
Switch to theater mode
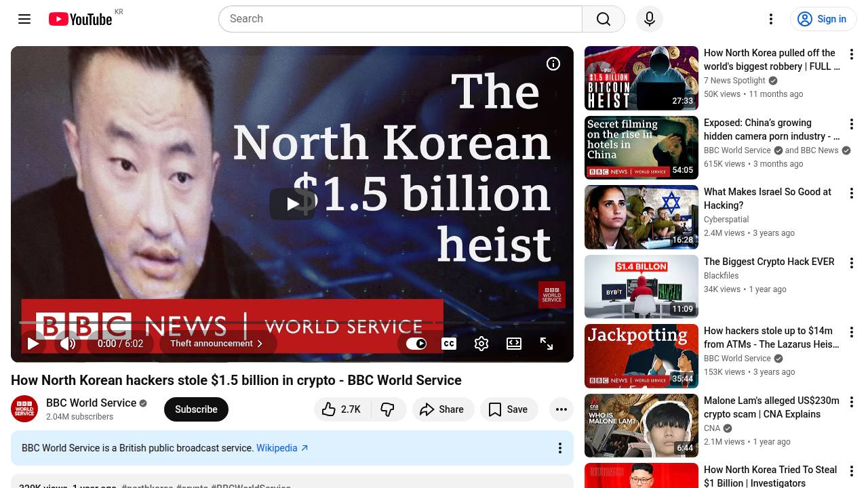click(514, 344)
